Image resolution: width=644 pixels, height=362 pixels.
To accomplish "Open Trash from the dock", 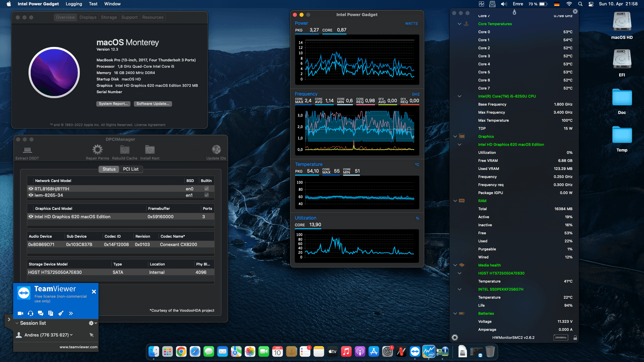I will coord(490,352).
